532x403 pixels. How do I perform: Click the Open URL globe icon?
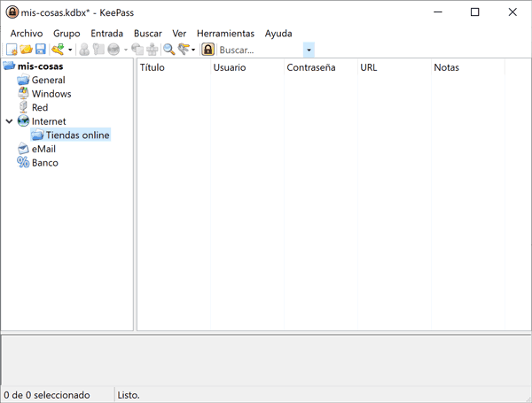pyautogui.click(x=113, y=50)
